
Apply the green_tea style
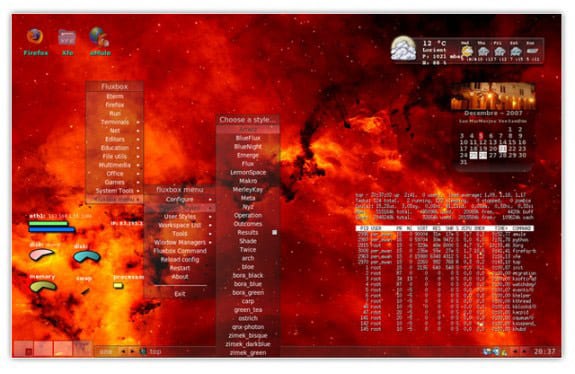pyautogui.click(x=248, y=310)
